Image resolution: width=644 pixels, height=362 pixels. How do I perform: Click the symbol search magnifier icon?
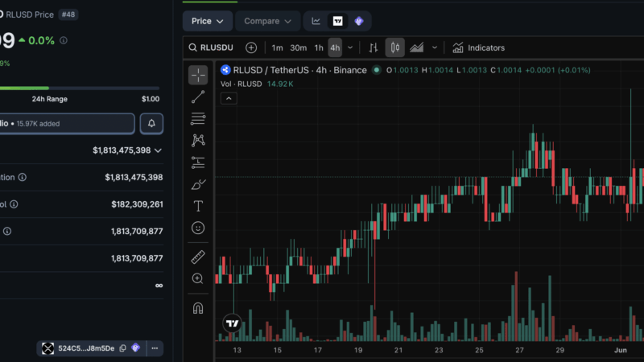[x=192, y=47]
